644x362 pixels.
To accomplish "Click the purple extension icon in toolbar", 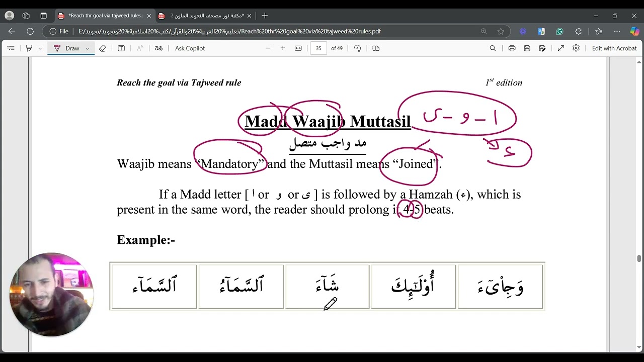I will coord(523,31).
